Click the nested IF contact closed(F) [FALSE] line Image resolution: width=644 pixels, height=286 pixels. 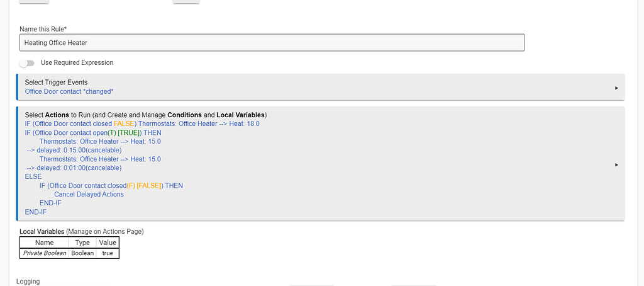pyautogui.click(x=111, y=186)
